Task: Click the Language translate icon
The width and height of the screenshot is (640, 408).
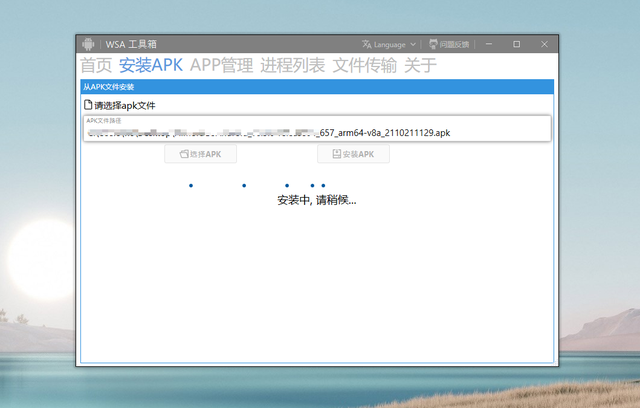Action: [366, 44]
